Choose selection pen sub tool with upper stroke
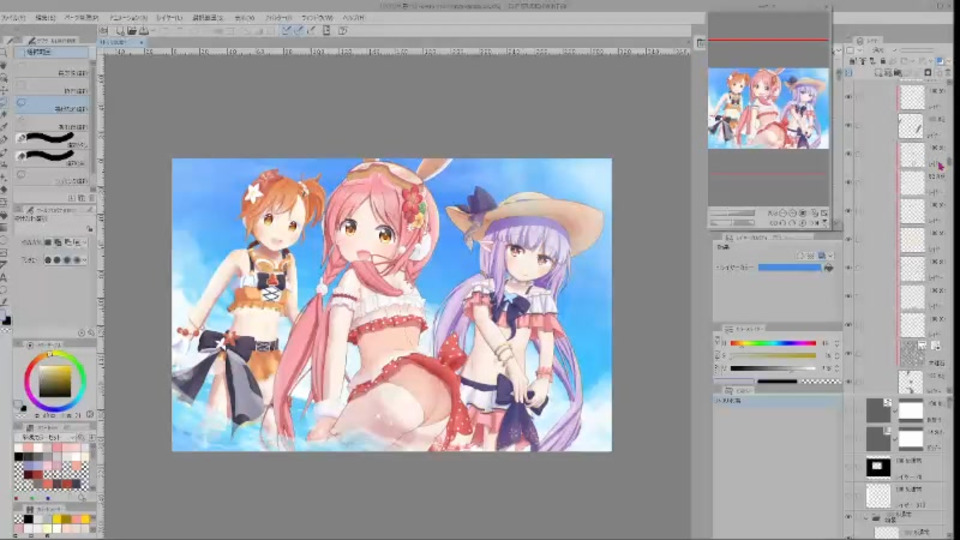Viewport: 960px width, 540px height. 53,139
